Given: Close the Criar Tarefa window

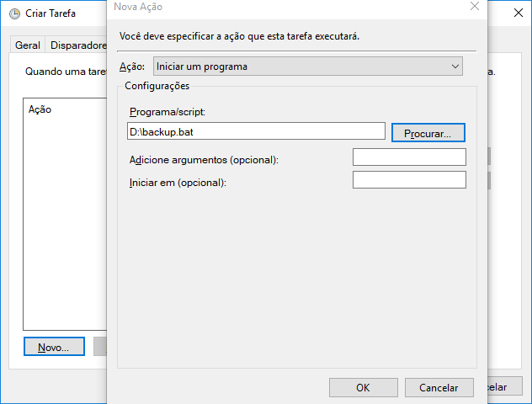Looking at the screenshot, I should (x=515, y=13).
